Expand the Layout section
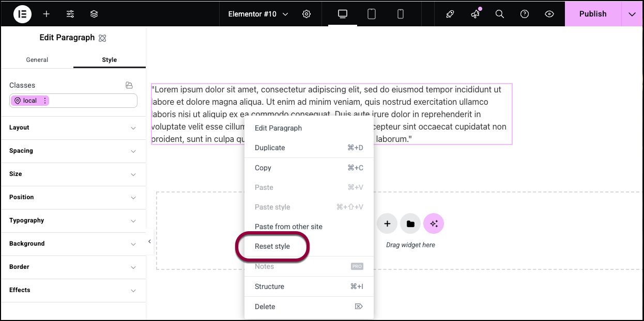The height and width of the screenshot is (321, 644). click(x=73, y=127)
